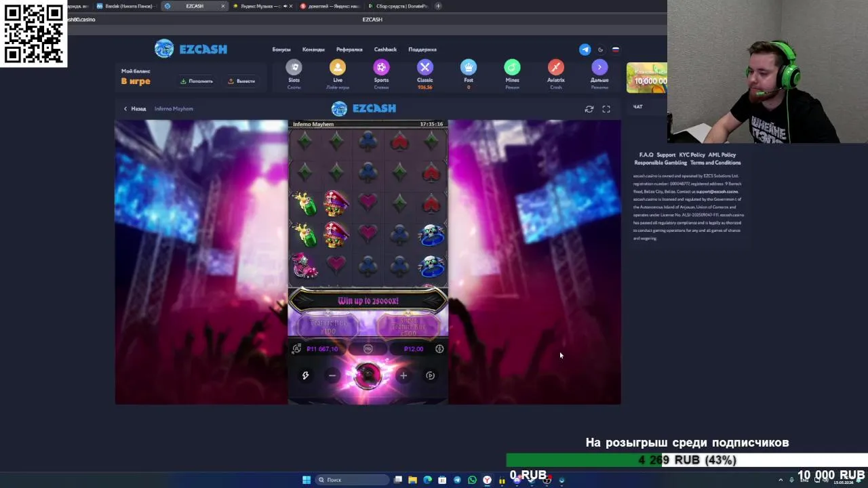Open the Поддержка menu item
Image resolution: width=868 pixels, height=488 pixels.
(422, 49)
